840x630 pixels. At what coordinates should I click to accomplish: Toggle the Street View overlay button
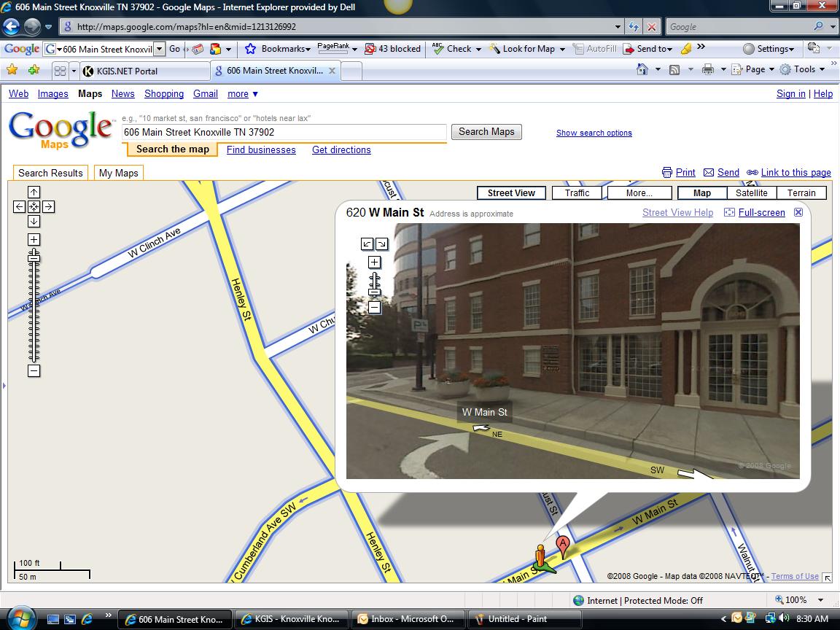click(511, 192)
